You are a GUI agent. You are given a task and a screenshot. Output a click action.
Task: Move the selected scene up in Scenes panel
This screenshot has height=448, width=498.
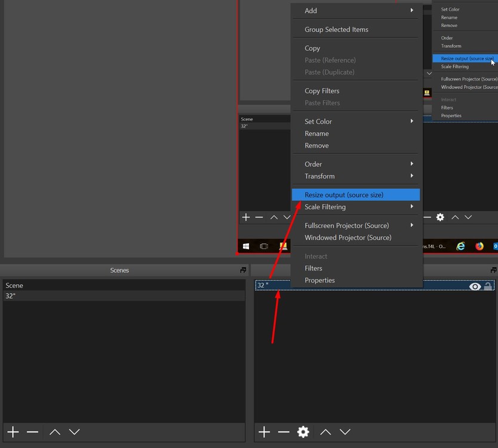[54, 432]
